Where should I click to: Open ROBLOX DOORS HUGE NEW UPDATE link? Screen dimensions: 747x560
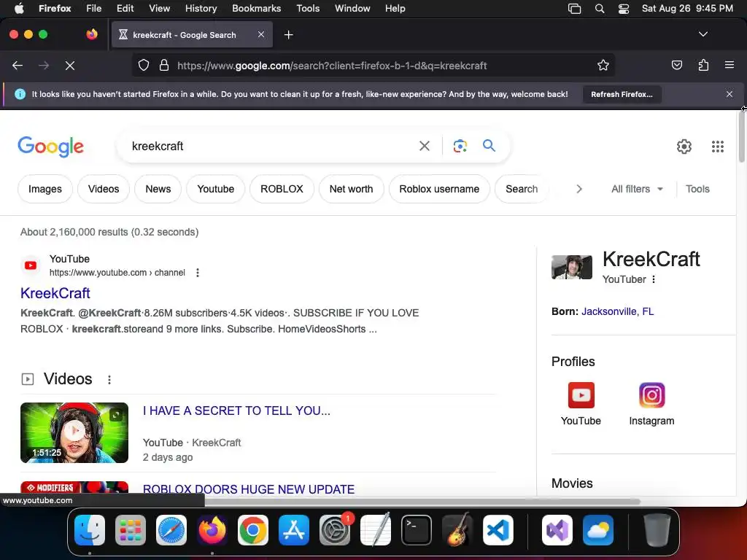pos(248,489)
